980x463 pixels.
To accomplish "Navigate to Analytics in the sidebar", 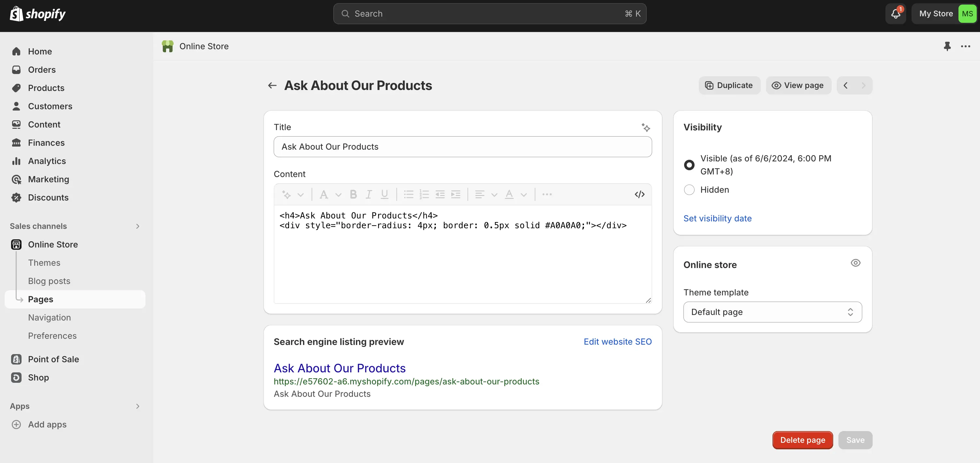I will [x=47, y=161].
